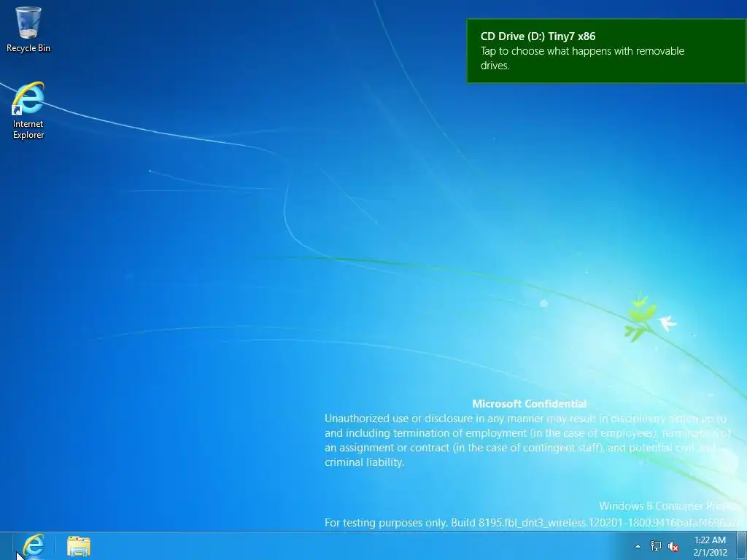747x560 pixels.
Task: Click the muted volume tray icon
Action: (673, 546)
